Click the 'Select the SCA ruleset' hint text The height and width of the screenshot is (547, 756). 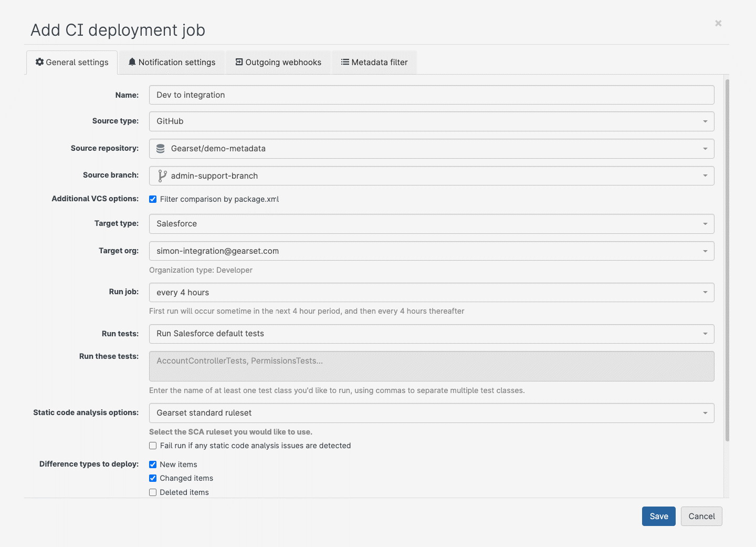(x=230, y=432)
